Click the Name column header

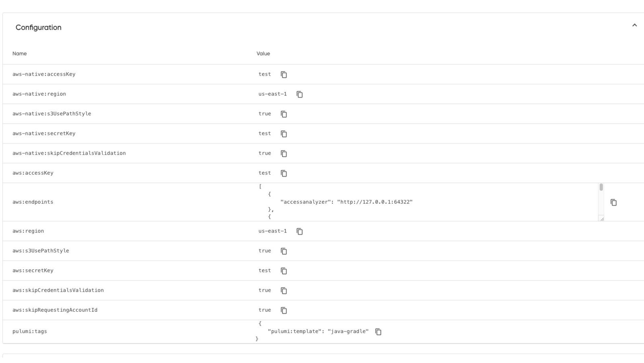19,54
